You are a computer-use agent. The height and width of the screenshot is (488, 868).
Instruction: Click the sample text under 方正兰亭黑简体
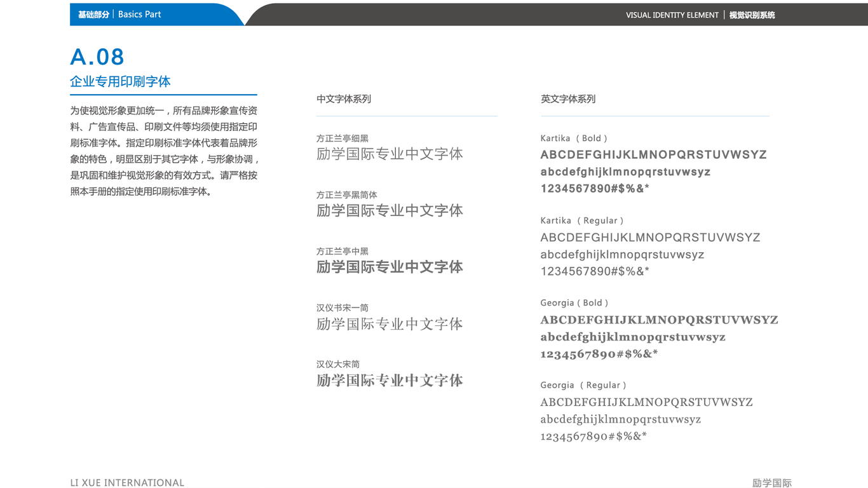tap(390, 210)
